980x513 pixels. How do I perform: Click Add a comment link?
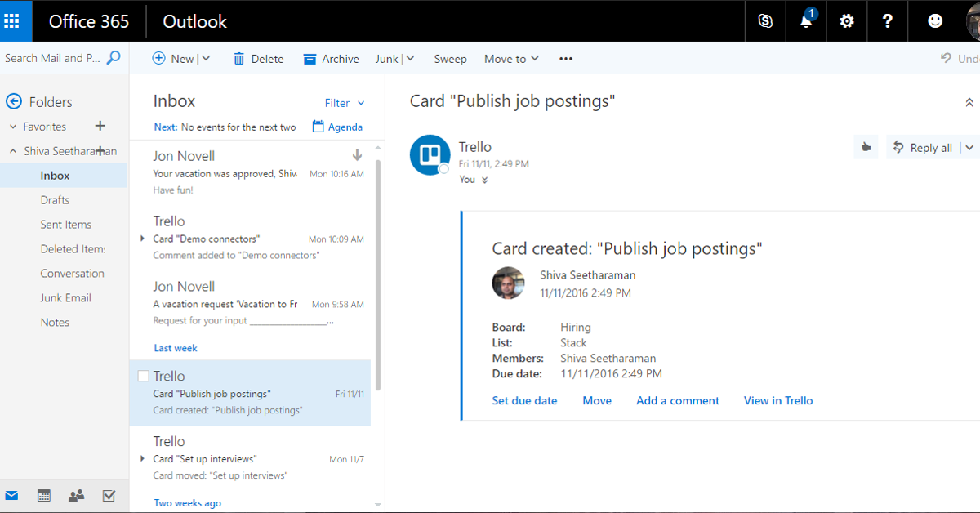(x=678, y=400)
